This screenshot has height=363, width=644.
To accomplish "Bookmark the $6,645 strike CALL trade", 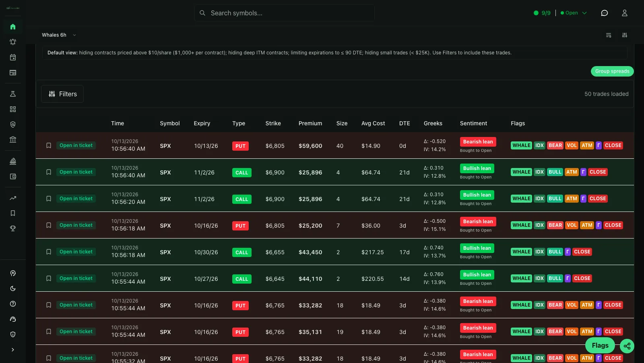I will (49, 278).
